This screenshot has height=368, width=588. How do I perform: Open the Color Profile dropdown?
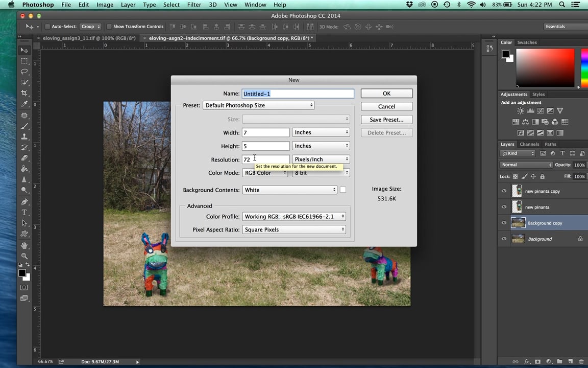(294, 216)
